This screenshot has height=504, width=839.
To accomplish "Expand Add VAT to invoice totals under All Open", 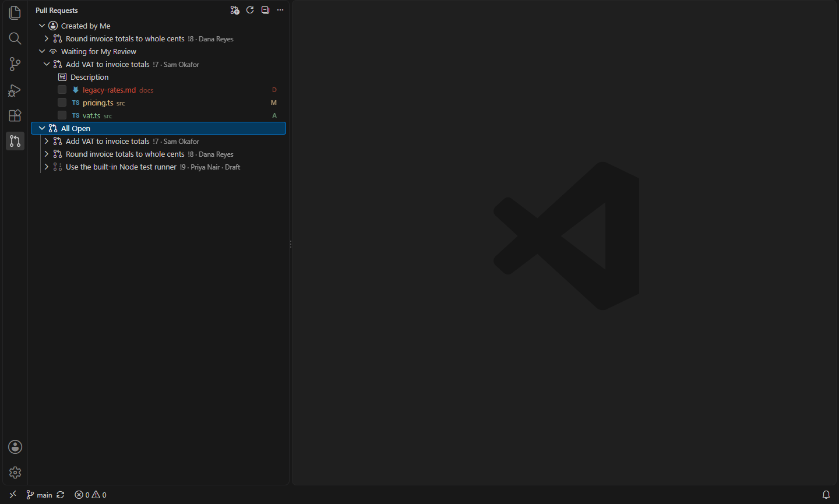I will (x=47, y=141).
